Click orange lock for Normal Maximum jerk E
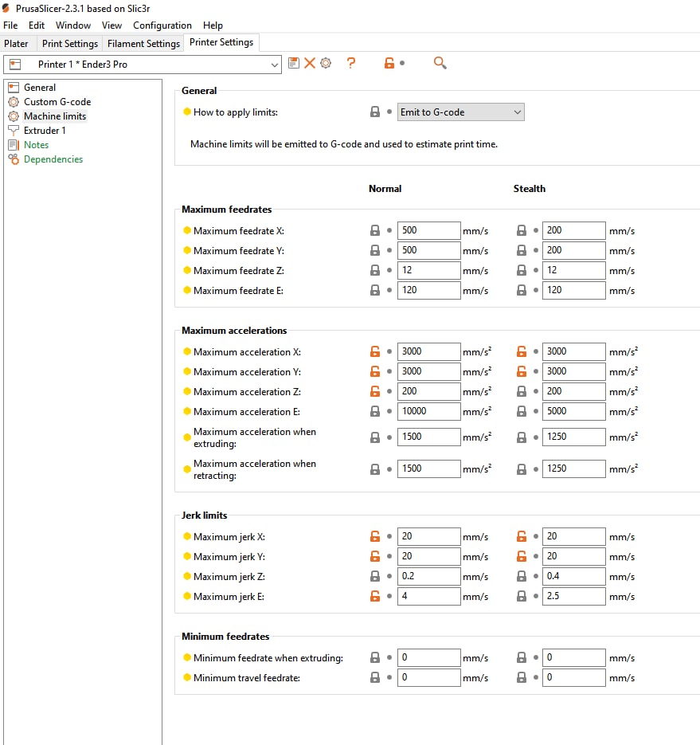700x745 pixels. coord(375,596)
